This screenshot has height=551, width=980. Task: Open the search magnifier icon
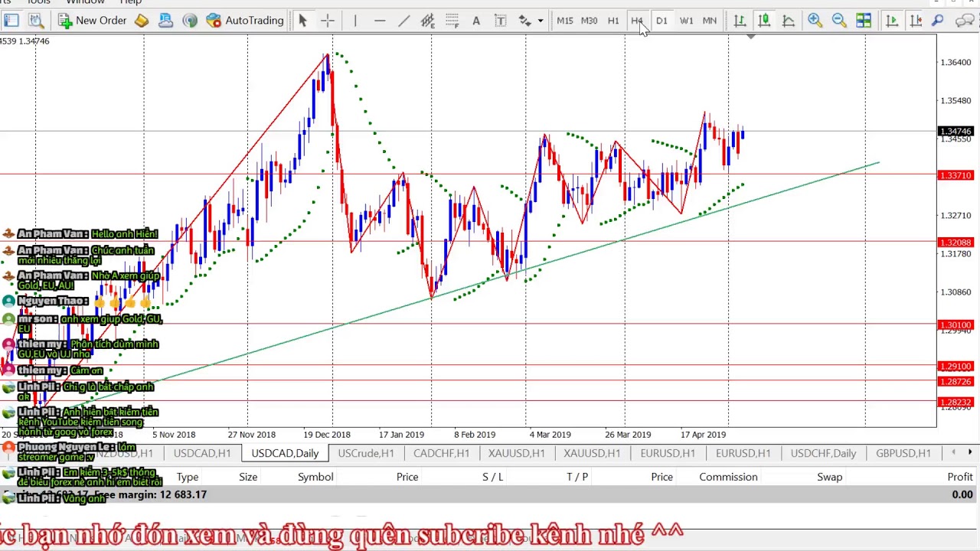pyautogui.click(x=938, y=21)
